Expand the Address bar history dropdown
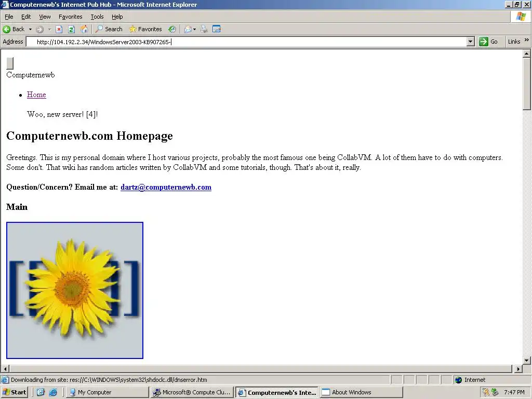Screen dimensions: 532x399 [x=470, y=42]
